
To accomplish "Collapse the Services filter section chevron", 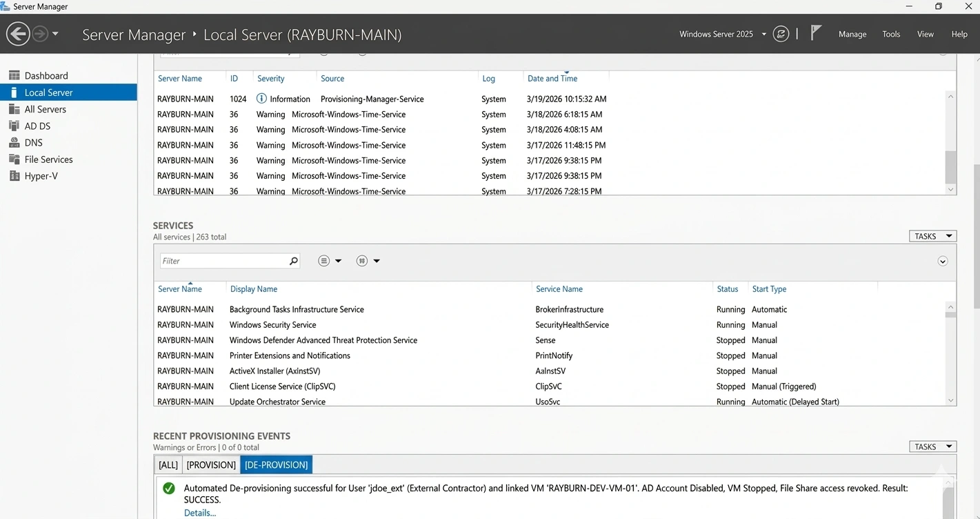I will pyautogui.click(x=943, y=261).
